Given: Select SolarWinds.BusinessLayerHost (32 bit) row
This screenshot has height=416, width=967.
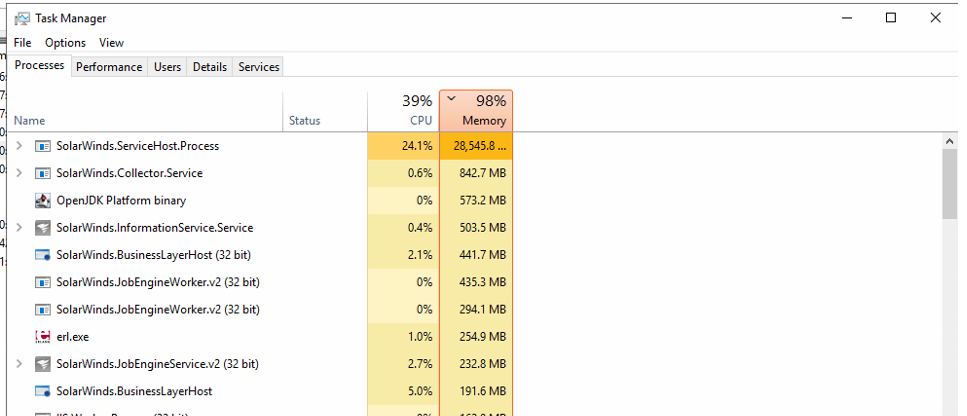Looking at the screenshot, I should pyautogui.click(x=154, y=255).
